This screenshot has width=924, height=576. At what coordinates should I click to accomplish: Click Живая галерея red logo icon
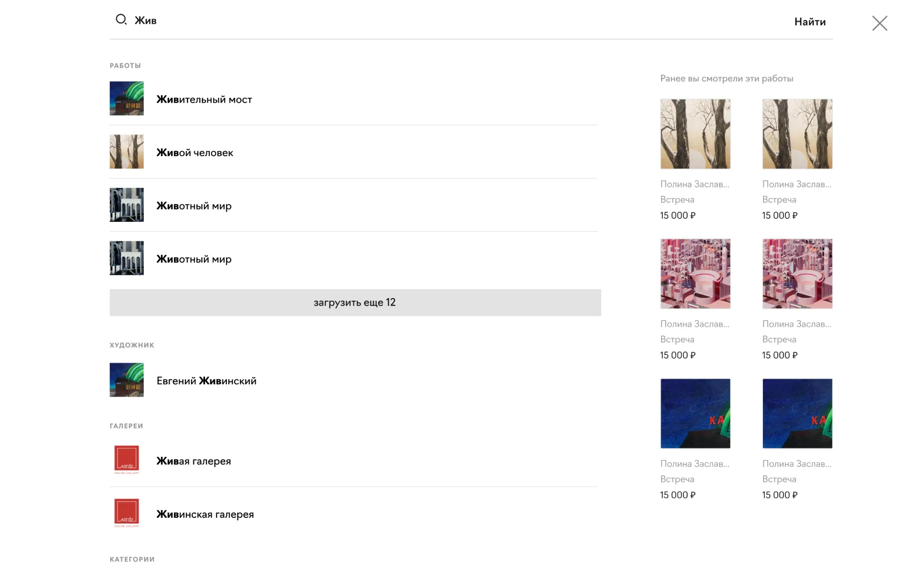tap(127, 460)
